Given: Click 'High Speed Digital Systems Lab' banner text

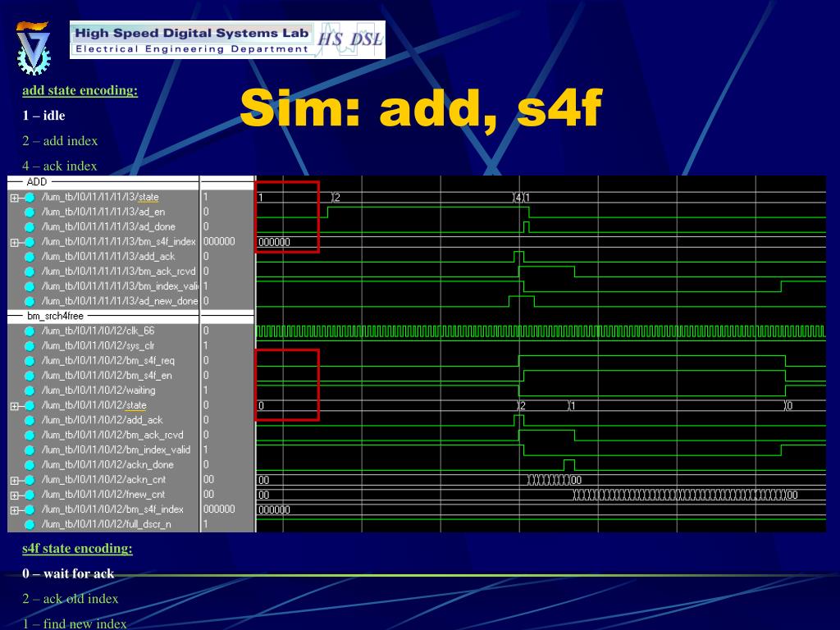Looking at the screenshot, I should point(192,33).
